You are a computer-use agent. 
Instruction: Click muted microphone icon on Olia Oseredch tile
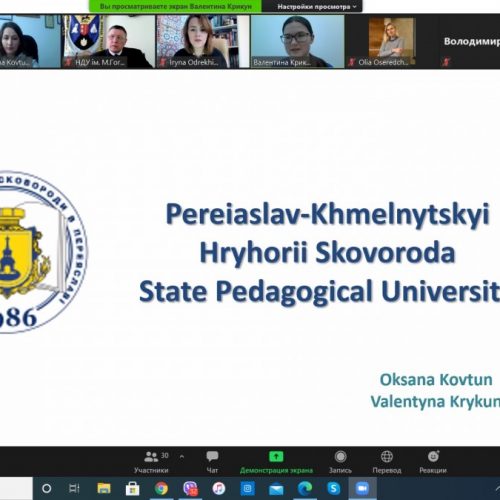click(352, 62)
